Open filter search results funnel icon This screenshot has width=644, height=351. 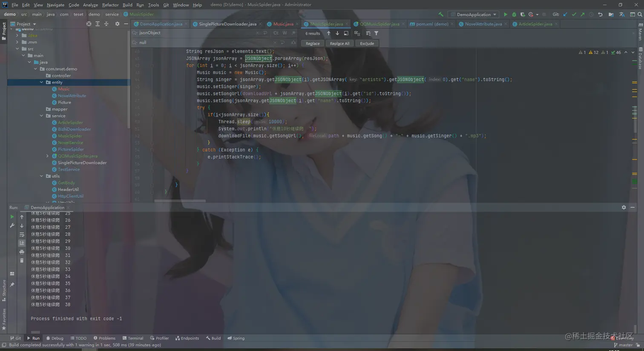pyautogui.click(x=376, y=33)
